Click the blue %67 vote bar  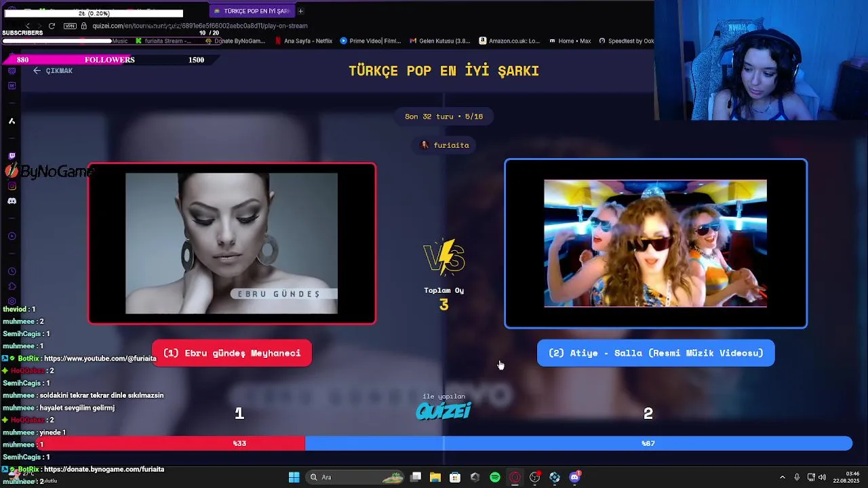578,443
